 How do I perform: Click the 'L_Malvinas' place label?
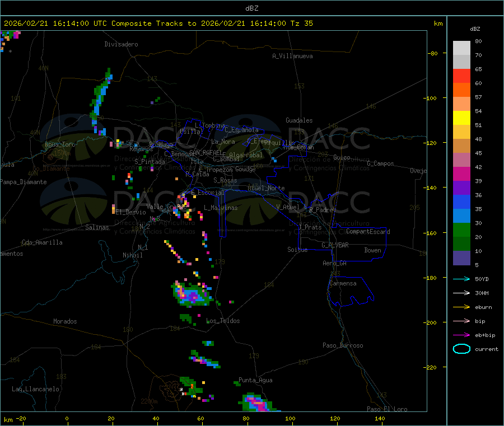click(x=221, y=208)
